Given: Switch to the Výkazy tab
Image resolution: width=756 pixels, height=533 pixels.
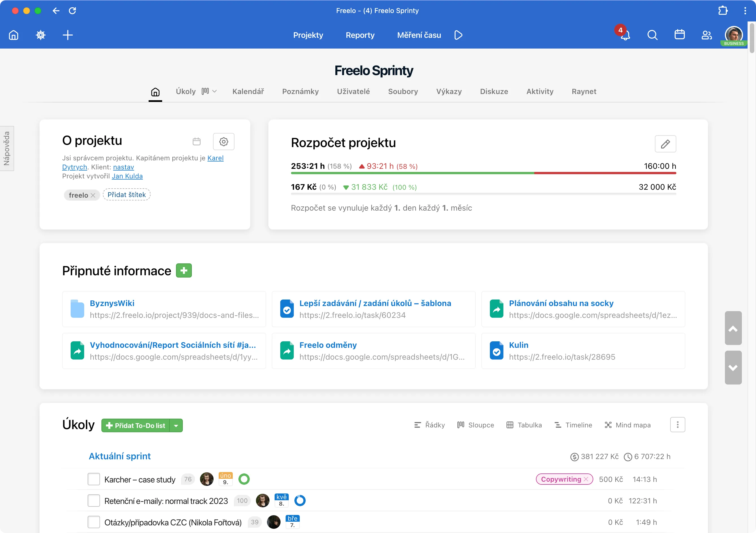Looking at the screenshot, I should [x=449, y=91].
